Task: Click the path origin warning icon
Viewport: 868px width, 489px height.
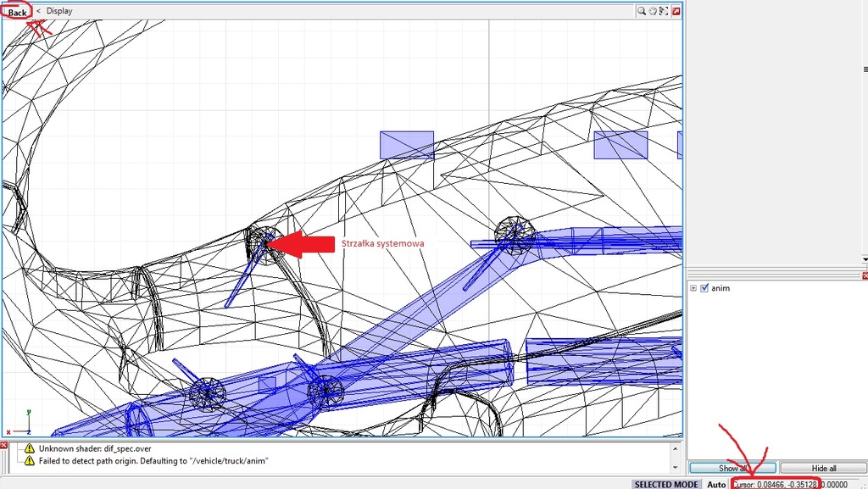Action: (x=30, y=460)
